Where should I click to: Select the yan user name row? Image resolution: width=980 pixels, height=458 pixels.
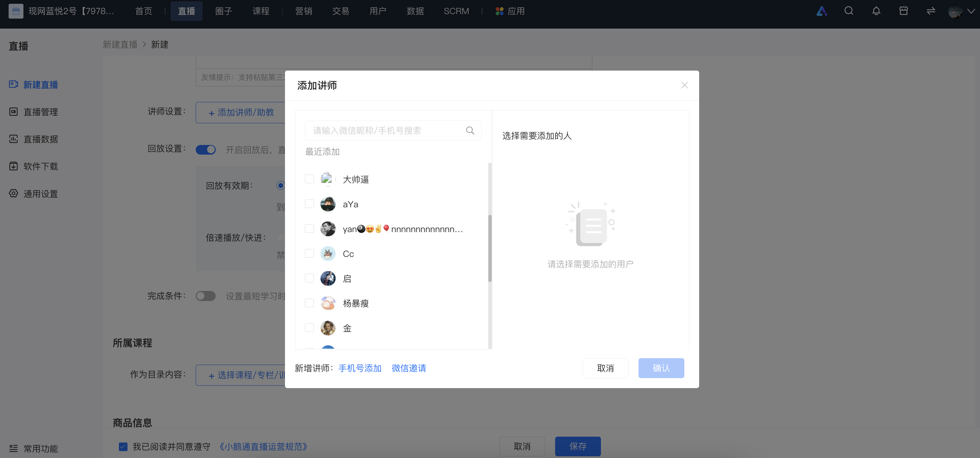click(403, 229)
